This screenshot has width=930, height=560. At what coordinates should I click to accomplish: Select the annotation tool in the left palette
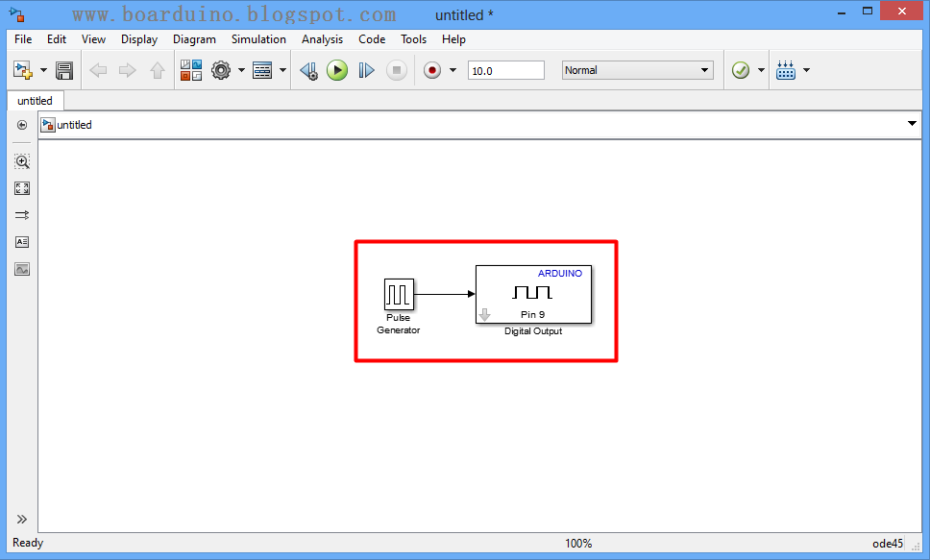(21, 242)
